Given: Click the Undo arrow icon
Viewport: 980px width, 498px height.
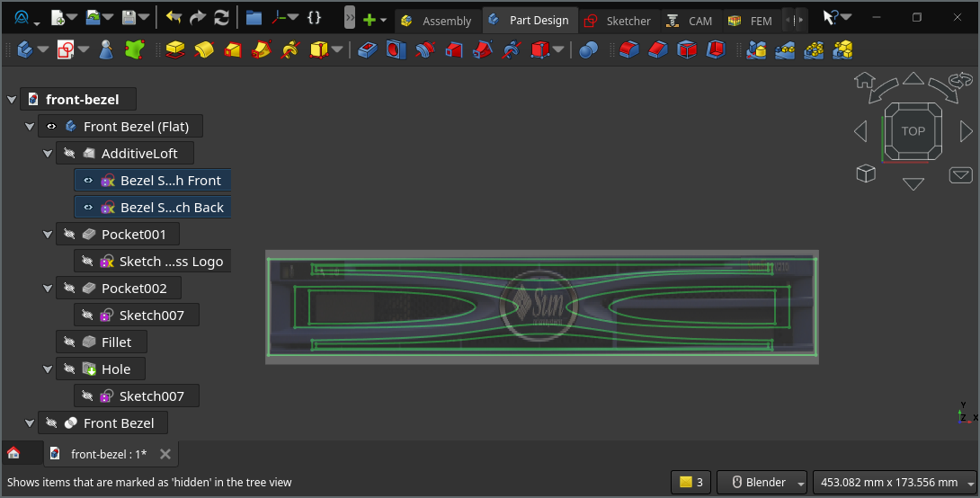Looking at the screenshot, I should click(174, 17).
